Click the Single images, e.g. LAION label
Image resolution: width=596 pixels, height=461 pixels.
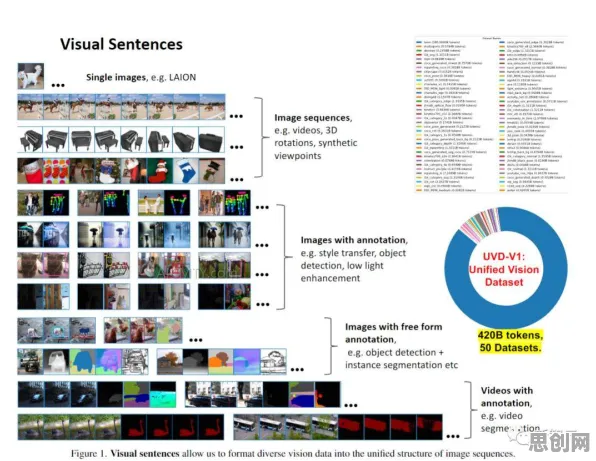pos(141,78)
